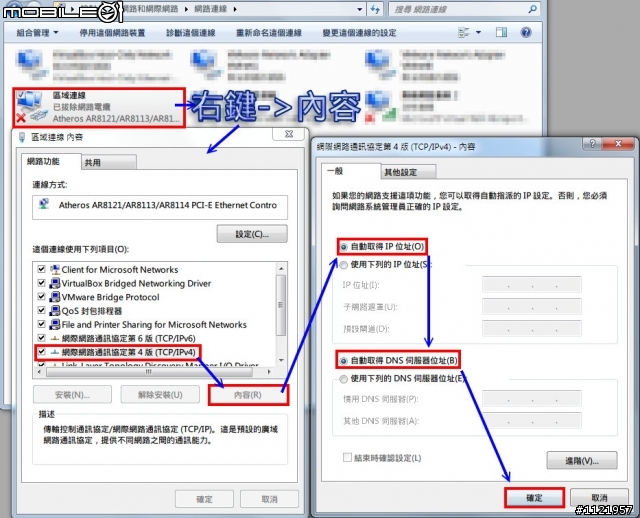Viewport: 640px width, 518px height.
Task: Click the File and Printer Sharing icon
Action: (x=55, y=325)
